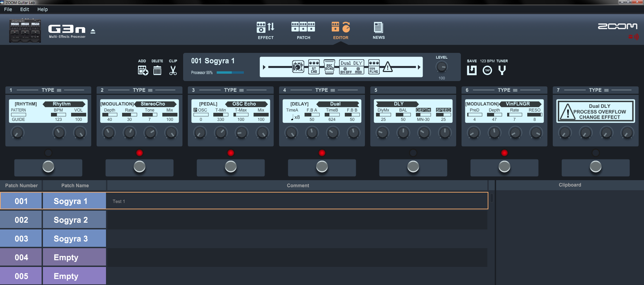Select patch 003 Sogyra 3
This screenshot has height=285, width=644.
(x=53, y=239)
